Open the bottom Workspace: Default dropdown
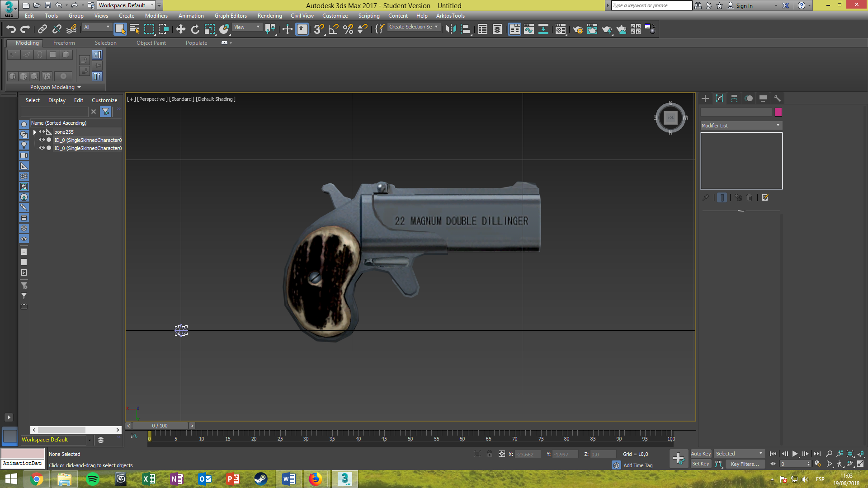This screenshot has width=868, height=488. (57, 440)
